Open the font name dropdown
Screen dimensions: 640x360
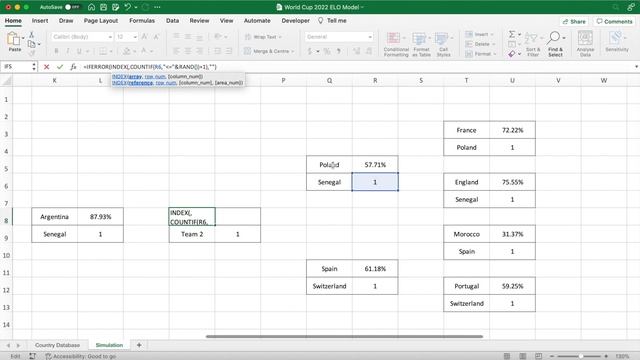click(110, 37)
